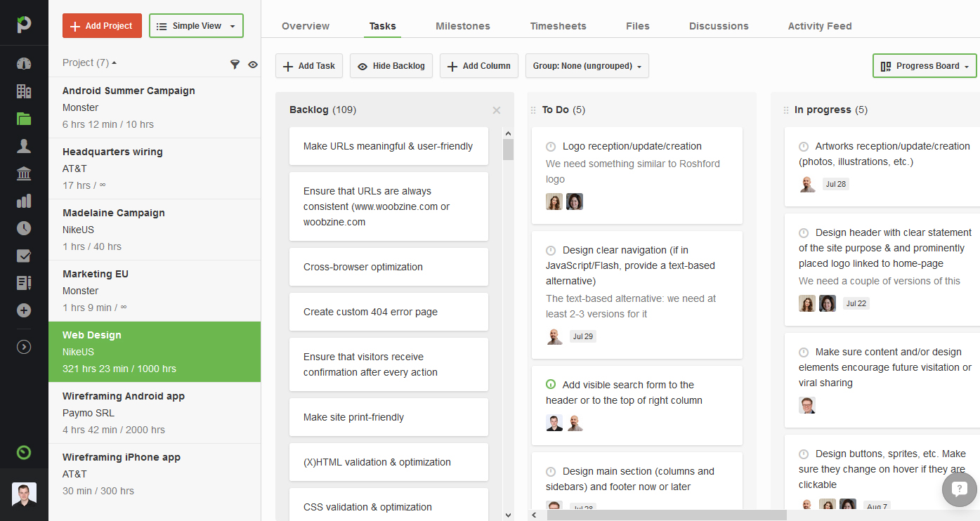The height and width of the screenshot is (521, 980).
Task: Open the Group: None (ungrouped) dropdown
Action: [588, 66]
